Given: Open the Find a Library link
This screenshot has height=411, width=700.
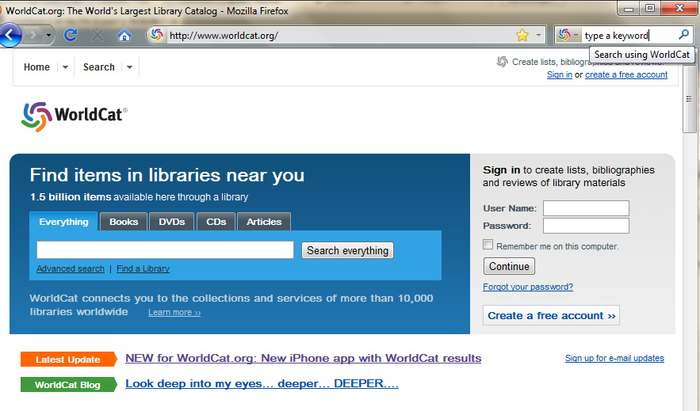Looking at the screenshot, I should (x=143, y=269).
